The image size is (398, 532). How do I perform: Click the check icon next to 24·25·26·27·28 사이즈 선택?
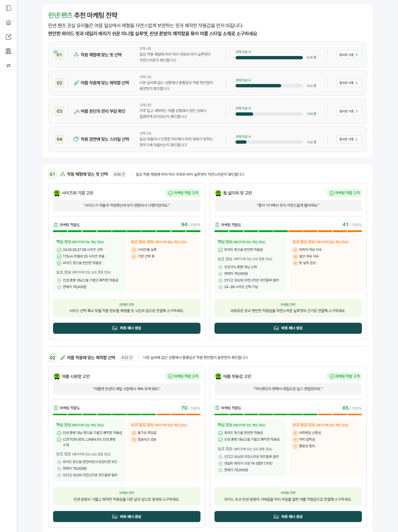59,250
